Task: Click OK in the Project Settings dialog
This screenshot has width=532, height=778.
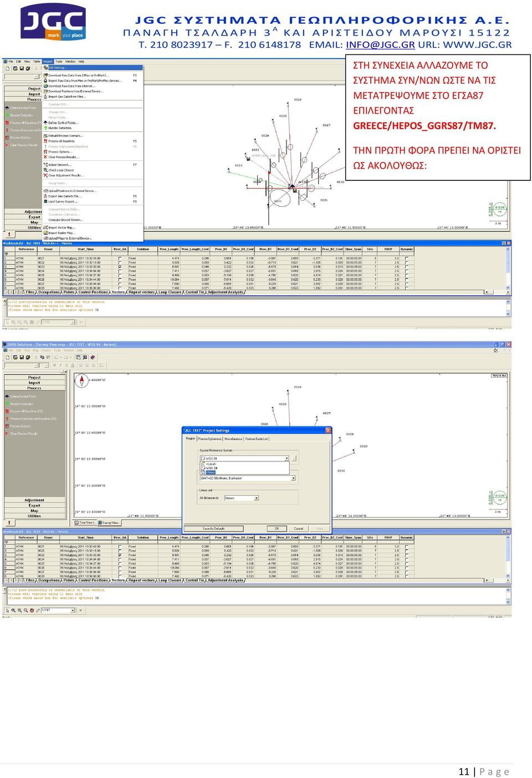Action: coord(277,528)
